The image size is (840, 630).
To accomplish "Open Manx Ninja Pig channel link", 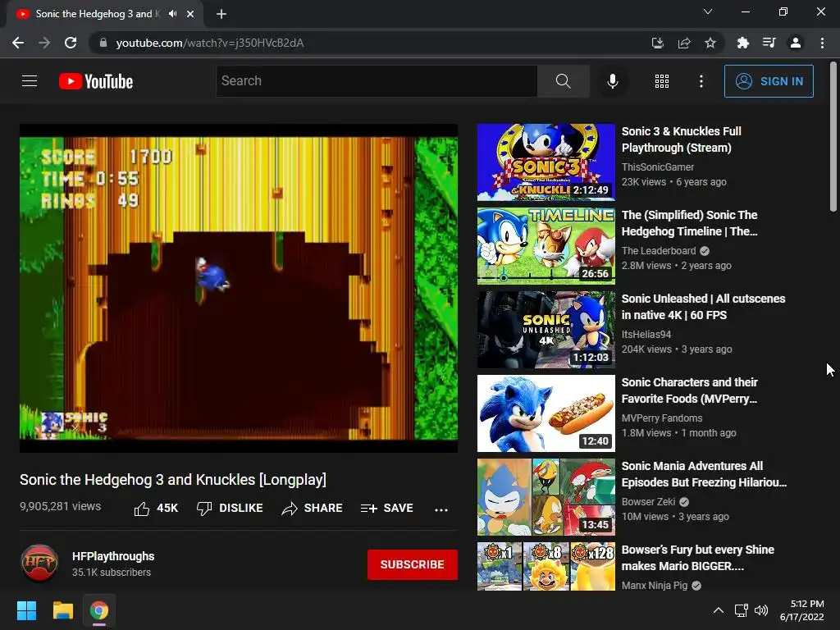I will (654, 585).
